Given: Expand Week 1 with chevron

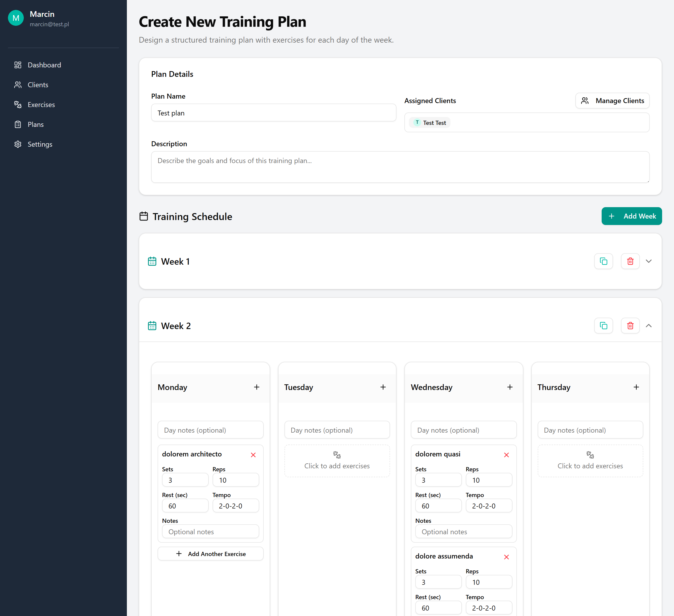Looking at the screenshot, I should 648,261.
